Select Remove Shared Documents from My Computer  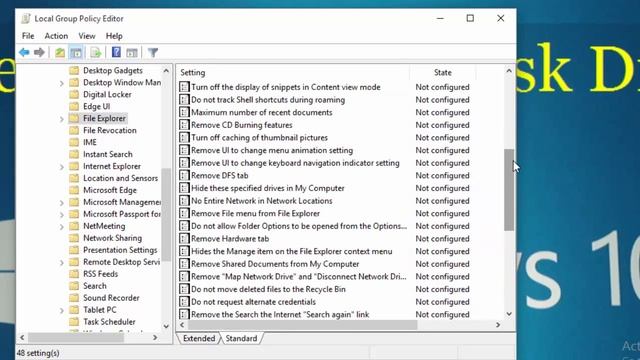[275, 264]
